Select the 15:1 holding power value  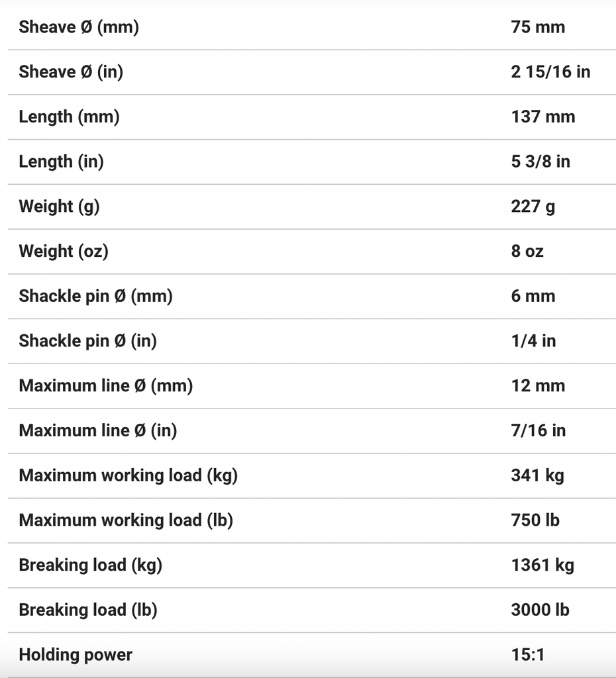(x=527, y=655)
